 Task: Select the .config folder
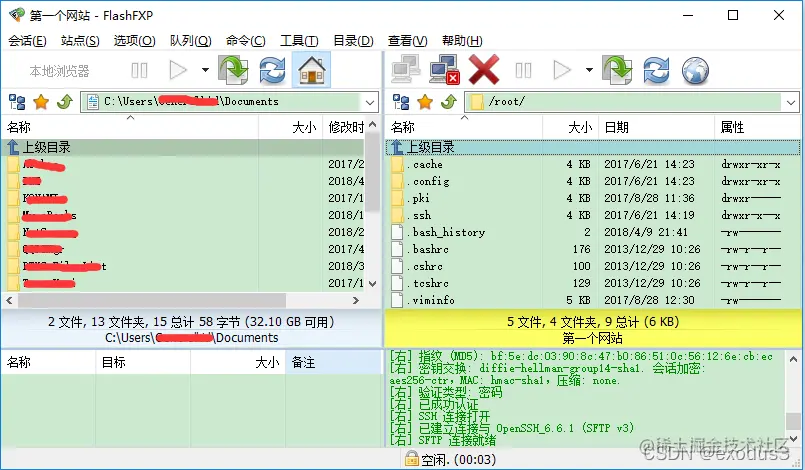coord(593,181)
